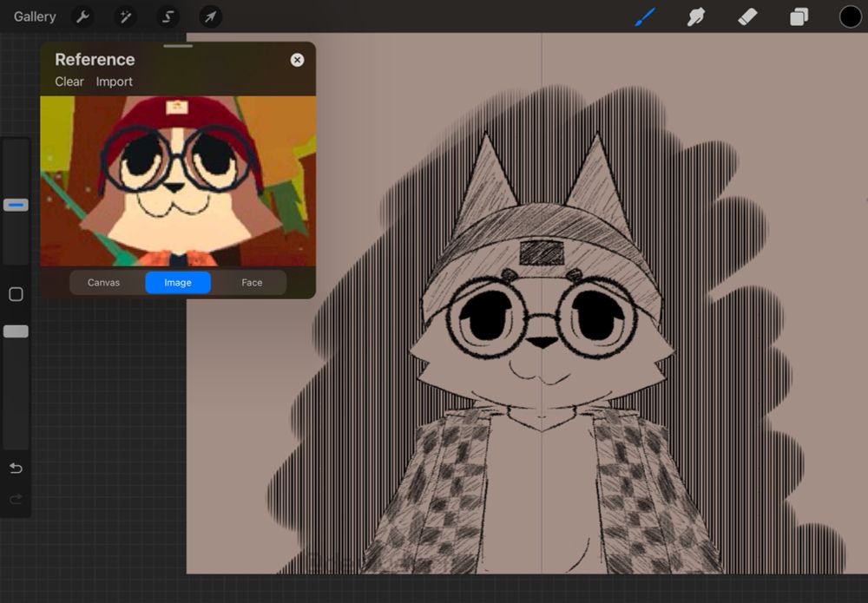868x603 pixels.
Task: Click the brush size slider handle
Action: [x=16, y=205]
